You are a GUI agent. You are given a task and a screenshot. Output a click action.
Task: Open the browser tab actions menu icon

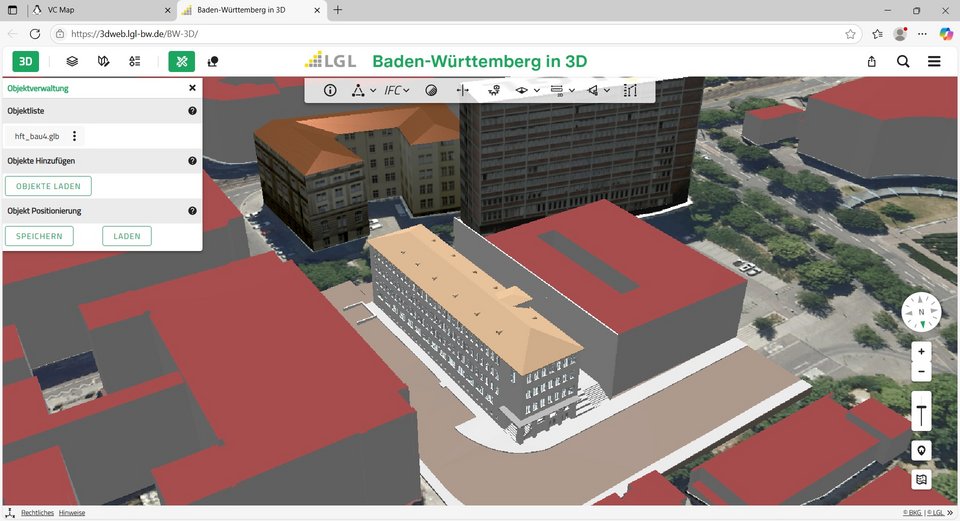[12, 10]
